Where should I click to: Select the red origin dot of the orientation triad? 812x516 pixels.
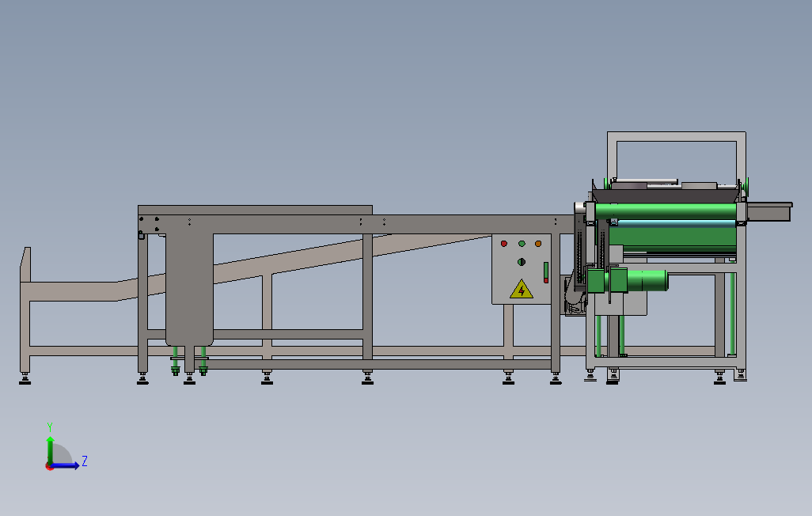coord(49,467)
